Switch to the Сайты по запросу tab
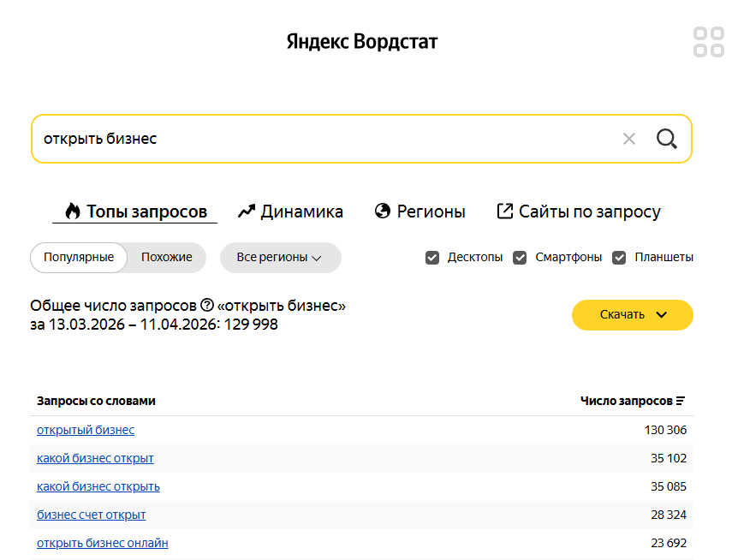The image size is (732, 560). pyautogui.click(x=579, y=211)
